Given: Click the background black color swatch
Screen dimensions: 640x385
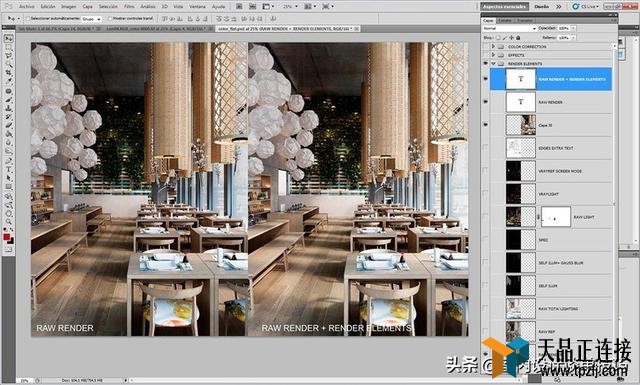Looking at the screenshot, I should [x=11, y=241].
